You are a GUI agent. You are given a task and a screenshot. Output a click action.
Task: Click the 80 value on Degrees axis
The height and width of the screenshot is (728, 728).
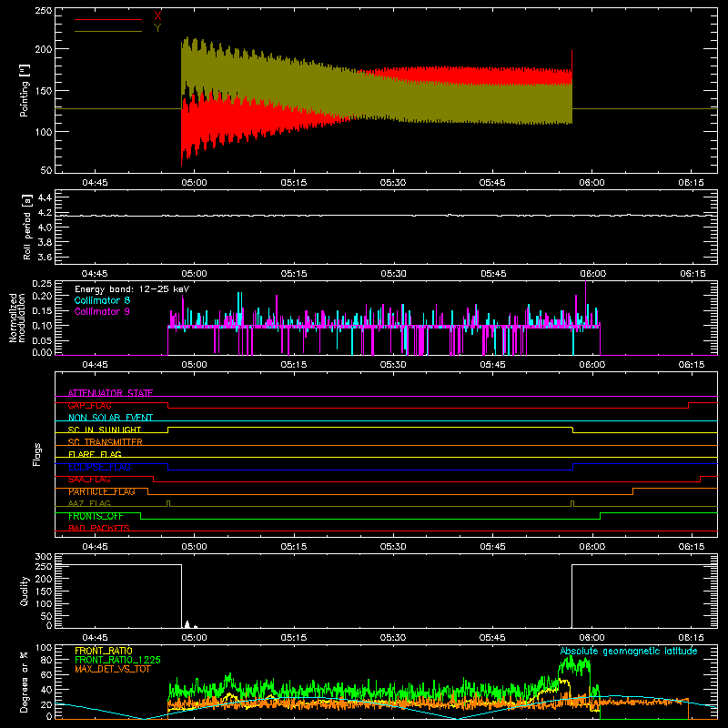click(x=46, y=660)
